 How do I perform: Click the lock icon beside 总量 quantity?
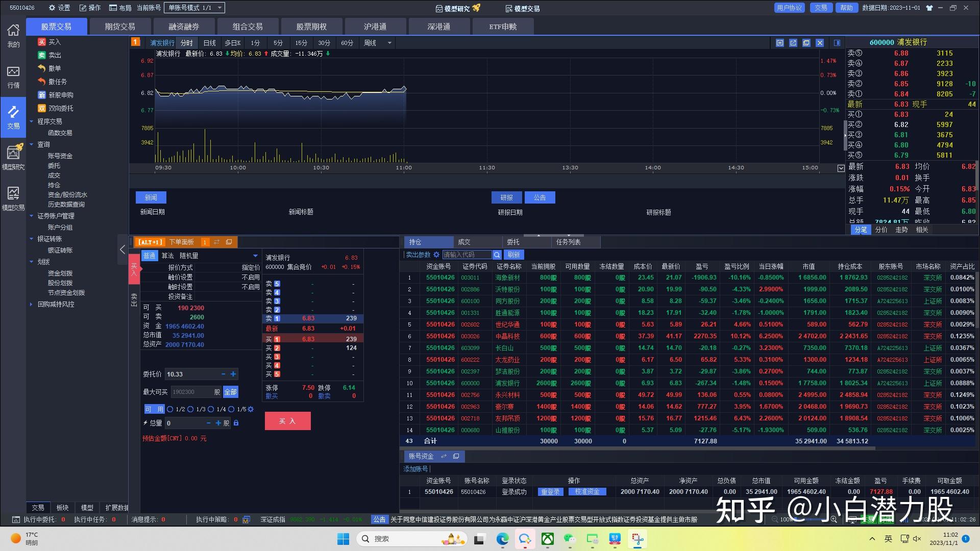(236, 423)
